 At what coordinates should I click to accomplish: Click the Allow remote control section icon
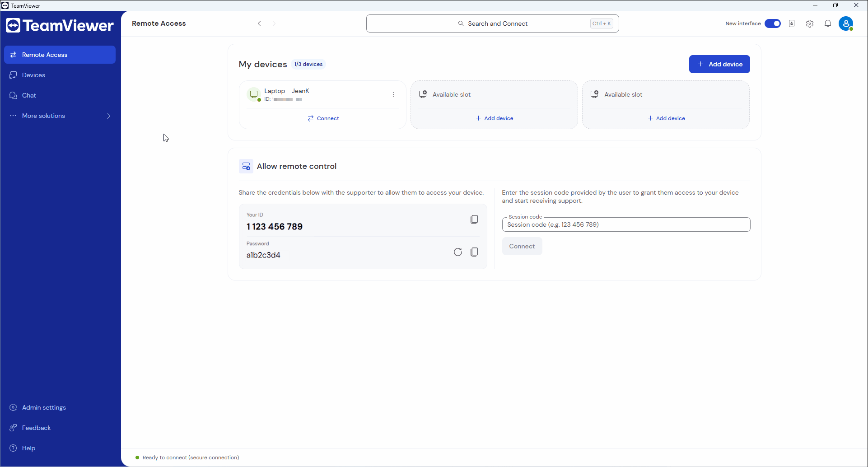pyautogui.click(x=246, y=166)
